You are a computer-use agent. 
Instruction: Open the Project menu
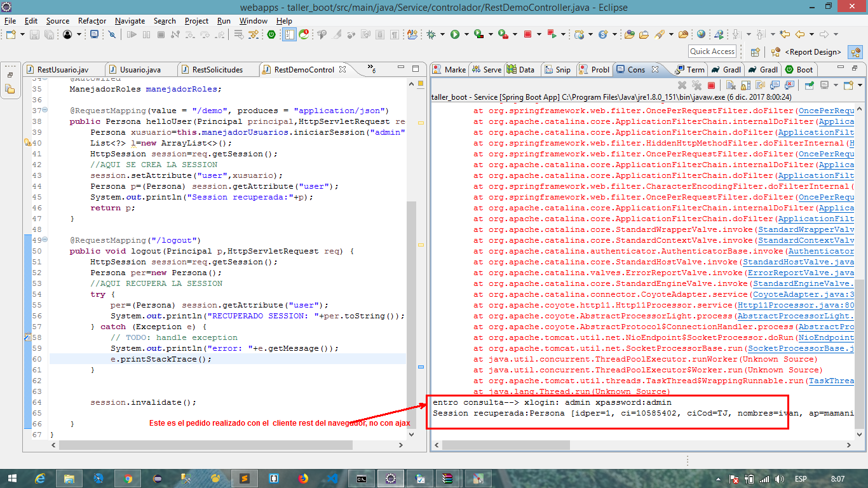(196, 21)
